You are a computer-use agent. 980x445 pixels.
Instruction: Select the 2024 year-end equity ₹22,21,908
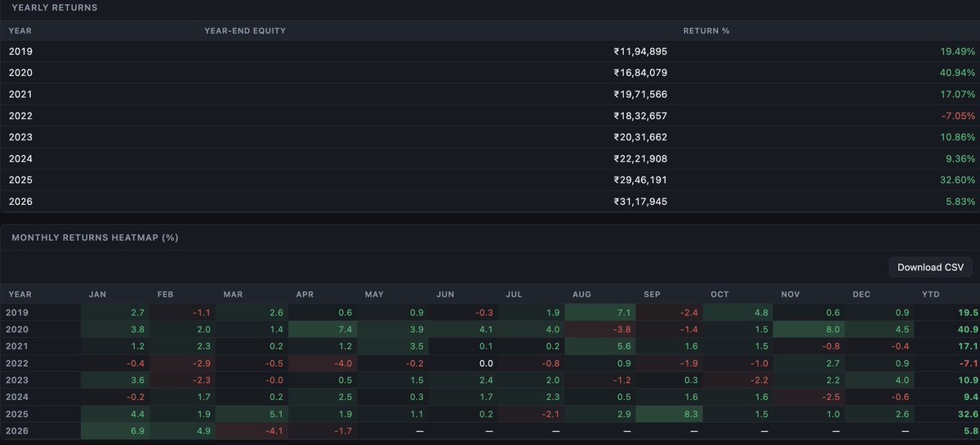click(640, 158)
